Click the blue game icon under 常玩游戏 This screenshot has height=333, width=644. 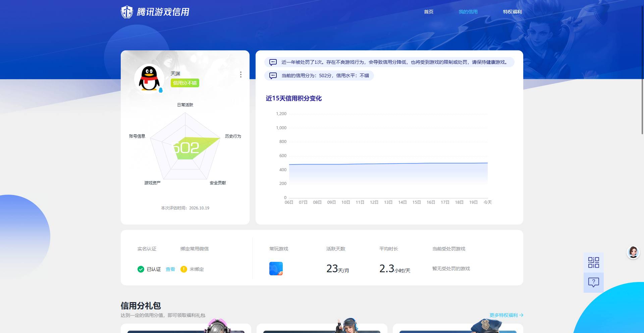point(276,269)
